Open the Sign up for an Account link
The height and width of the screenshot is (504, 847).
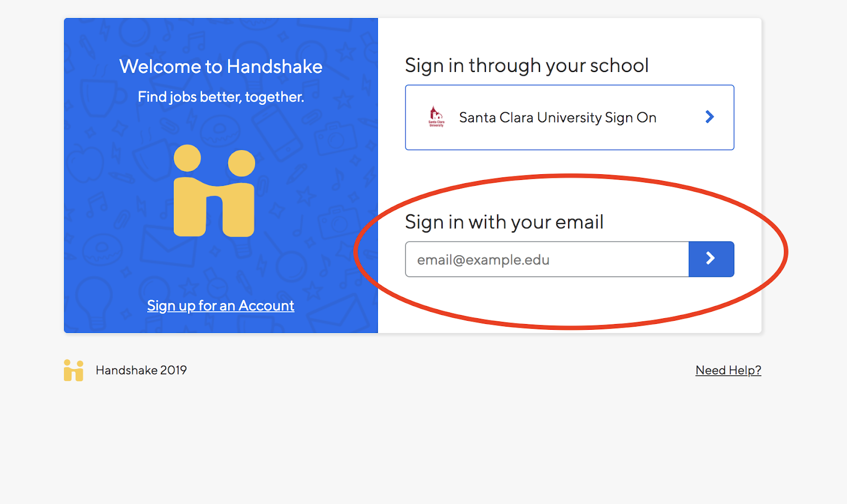(x=221, y=306)
